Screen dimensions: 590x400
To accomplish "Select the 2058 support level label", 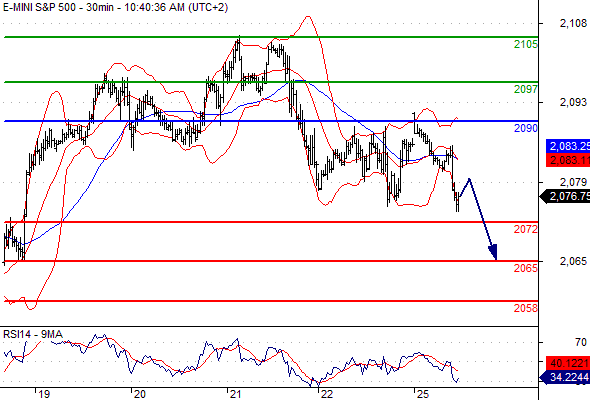I will click(526, 308).
